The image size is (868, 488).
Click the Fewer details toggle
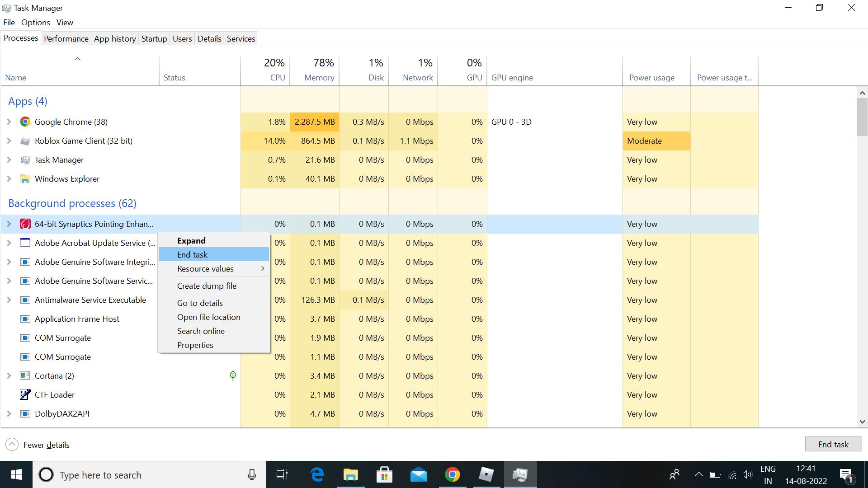(x=38, y=445)
